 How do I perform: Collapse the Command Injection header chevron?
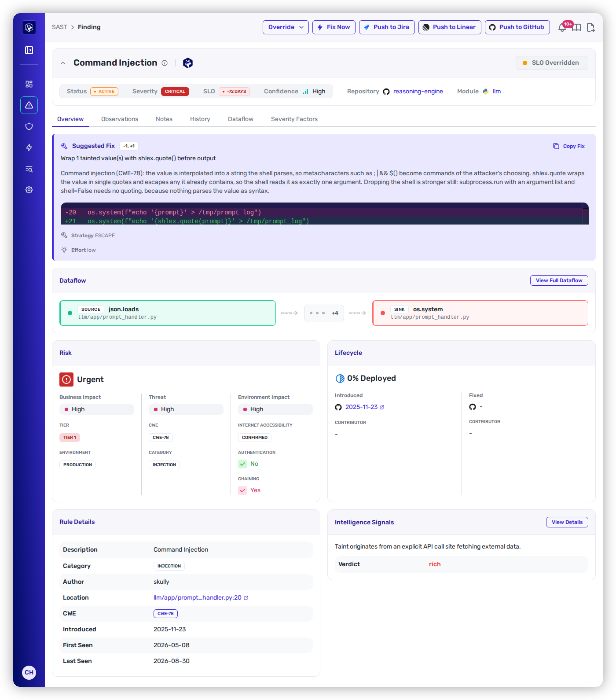pyautogui.click(x=63, y=63)
